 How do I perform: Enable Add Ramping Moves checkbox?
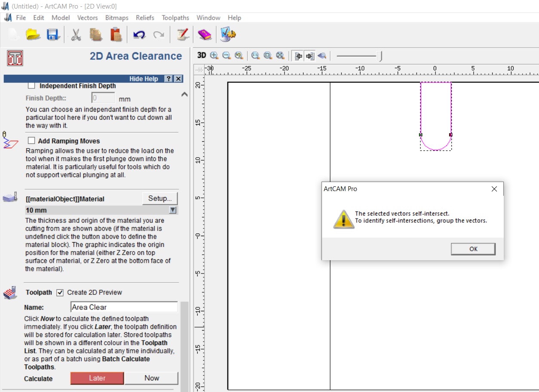31,141
